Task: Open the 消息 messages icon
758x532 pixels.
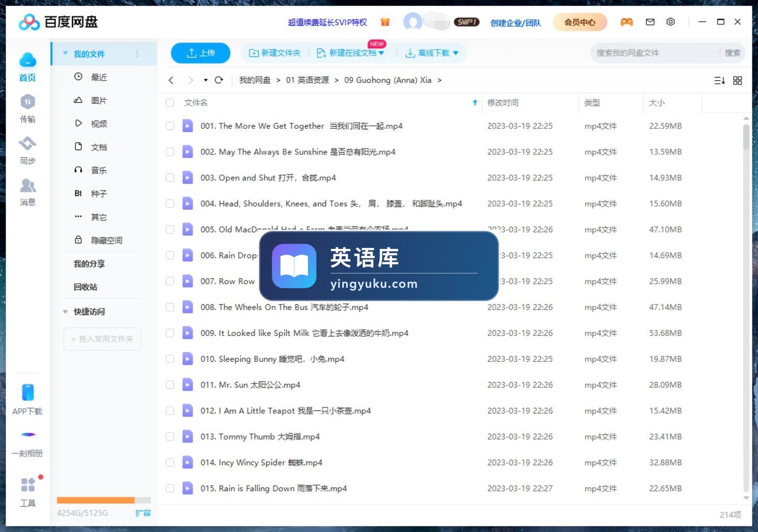Action: (27, 185)
